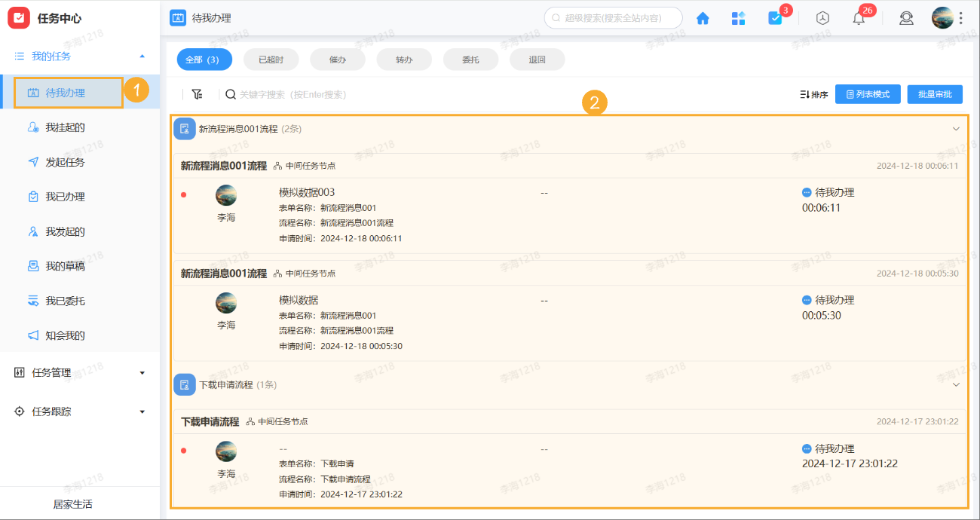Select the 委托 filter chip
Screen dimensions: 980x520
(470, 59)
